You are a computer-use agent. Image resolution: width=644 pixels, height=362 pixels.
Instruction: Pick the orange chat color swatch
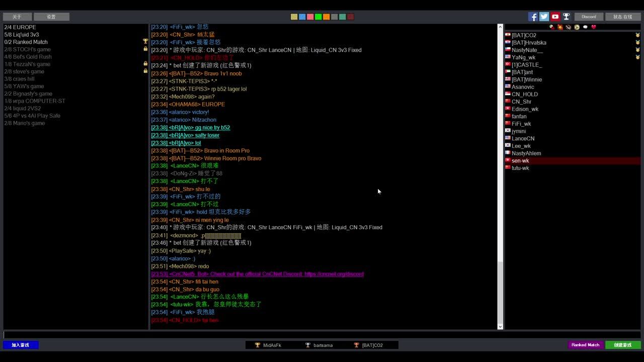326,17
